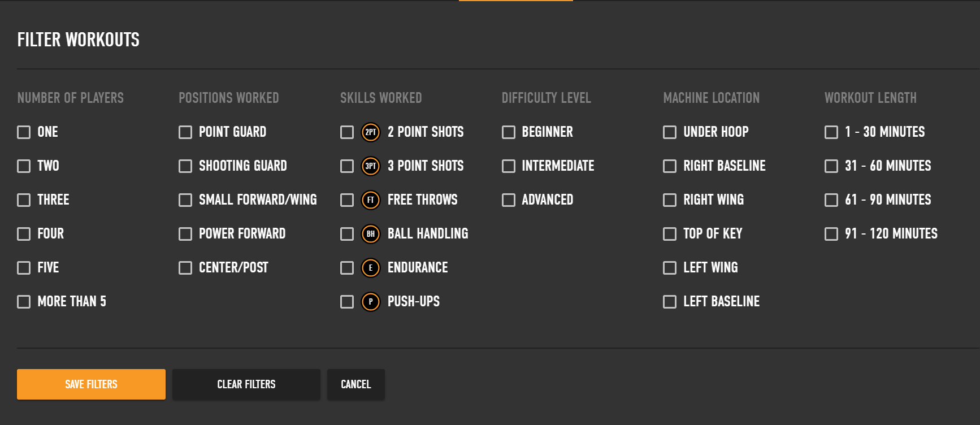Tick the Under Hoop location checkbox
The image size is (980, 425).
[670, 132]
